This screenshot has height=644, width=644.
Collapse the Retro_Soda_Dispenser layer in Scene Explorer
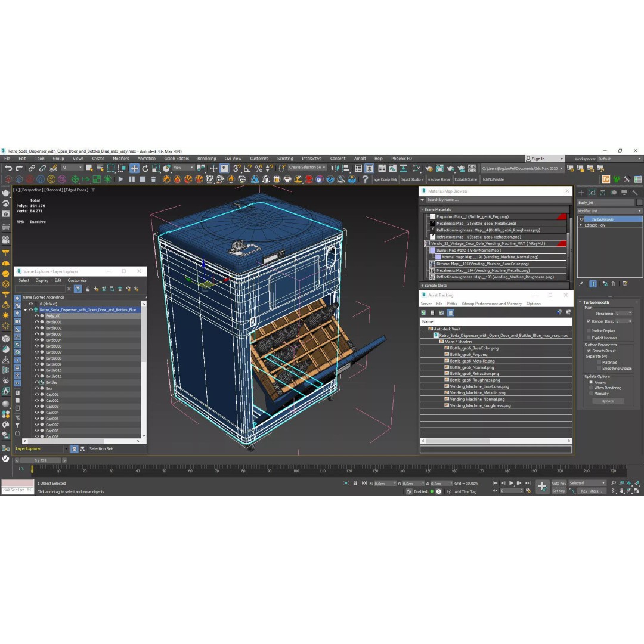(26, 310)
